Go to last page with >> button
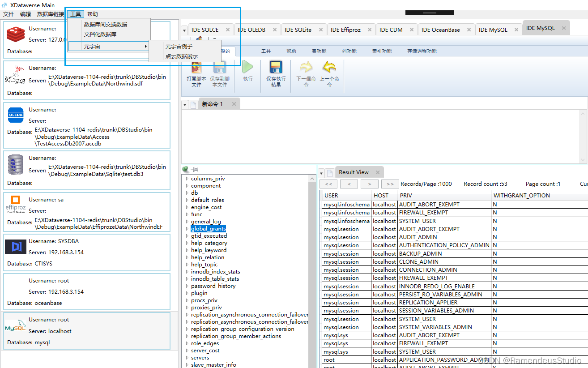This screenshot has width=588, height=368. [390, 184]
